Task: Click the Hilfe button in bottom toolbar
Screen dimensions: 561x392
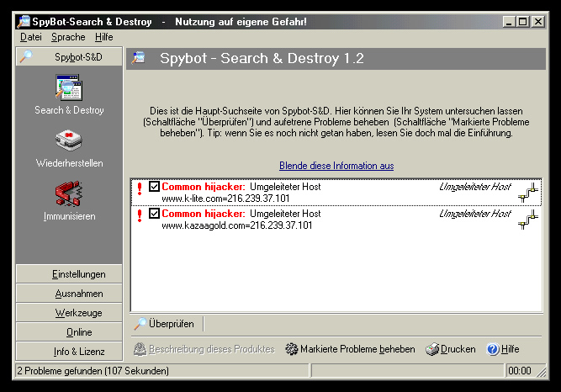Action: [503, 349]
